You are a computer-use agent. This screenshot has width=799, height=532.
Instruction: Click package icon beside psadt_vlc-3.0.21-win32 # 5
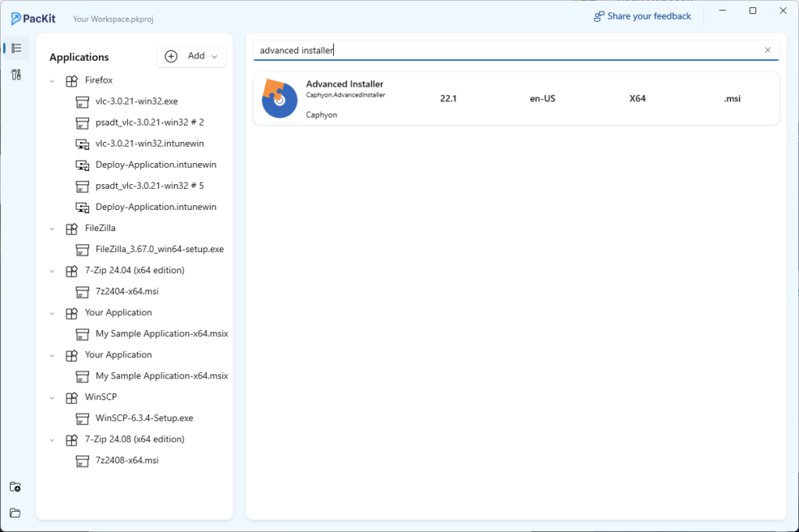pyautogui.click(x=82, y=186)
